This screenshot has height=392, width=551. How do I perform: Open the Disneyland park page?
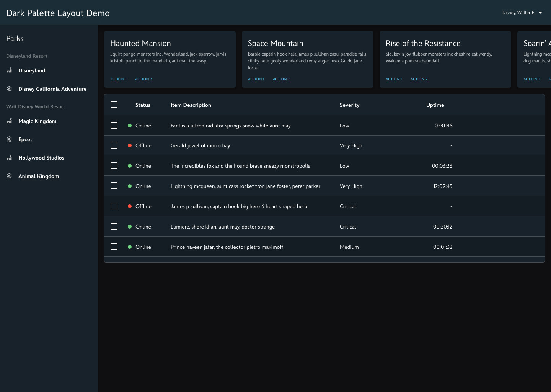pyautogui.click(x=32, y=70)
